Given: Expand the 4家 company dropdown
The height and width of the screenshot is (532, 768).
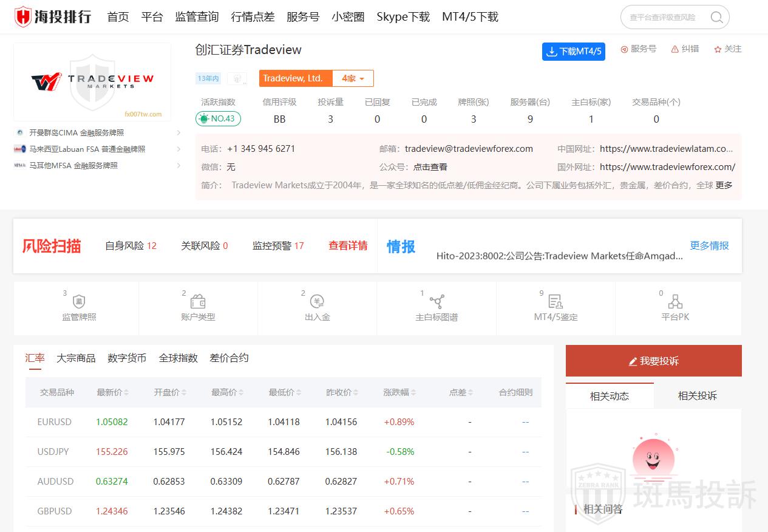Looking at the screenshot, I should pos(353,79).
